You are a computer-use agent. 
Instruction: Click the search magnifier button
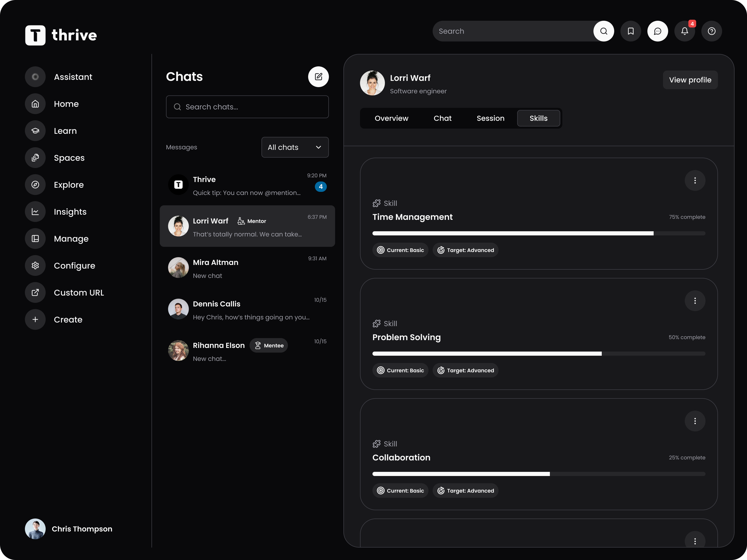[x=604, y=31]
